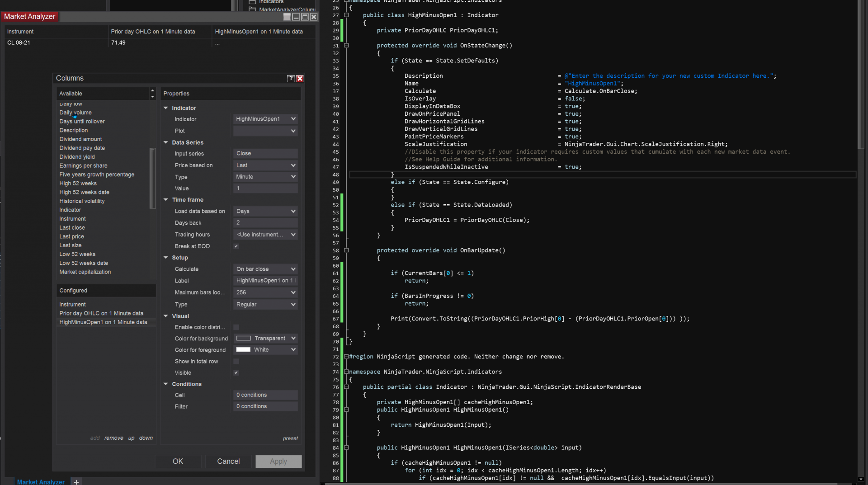The width and height of the screenshot is (868, 485).
Task: Click the MarketAnalyzerColumns folder icon
Action: [x=252, y=9]
